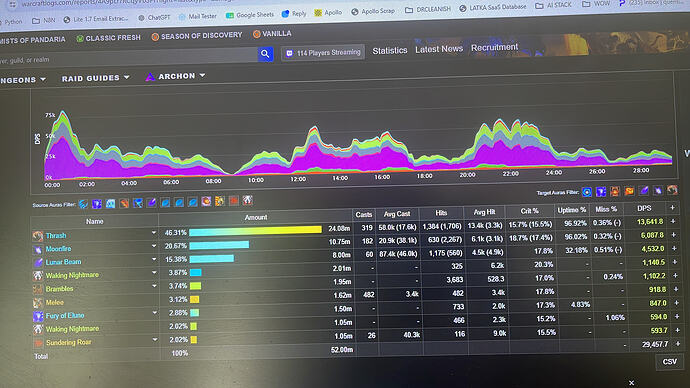690x388 pixels.
Task: Toggle the last Source Auras Filter icon
Action: tap(248, 201)
